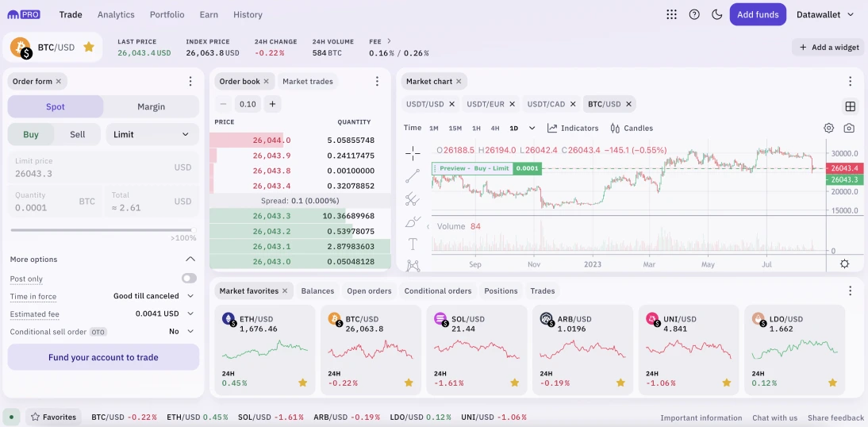Expand the Fee details arrow

coord(389,41)
